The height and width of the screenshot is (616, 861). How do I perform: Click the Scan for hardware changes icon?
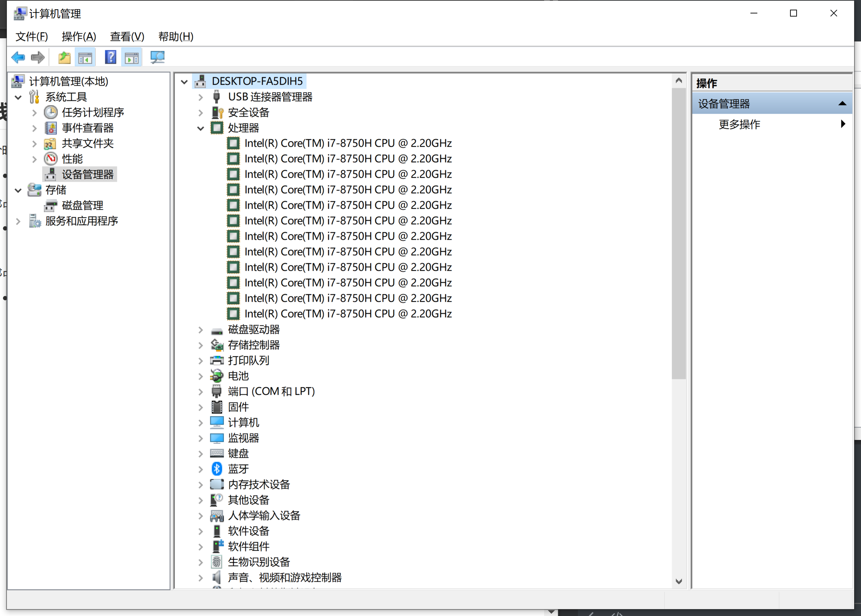(x=157, y=58)
